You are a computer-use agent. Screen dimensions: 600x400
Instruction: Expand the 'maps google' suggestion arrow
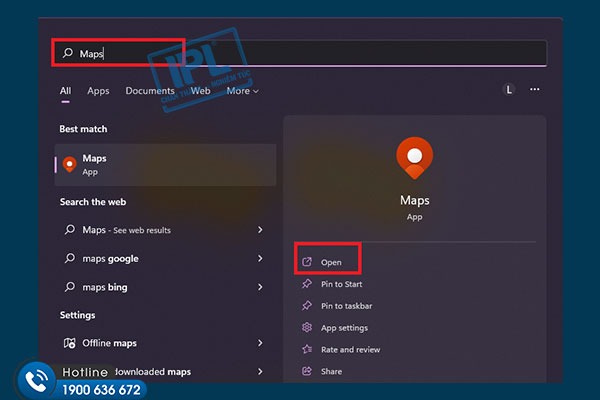(x=260, y=258)
